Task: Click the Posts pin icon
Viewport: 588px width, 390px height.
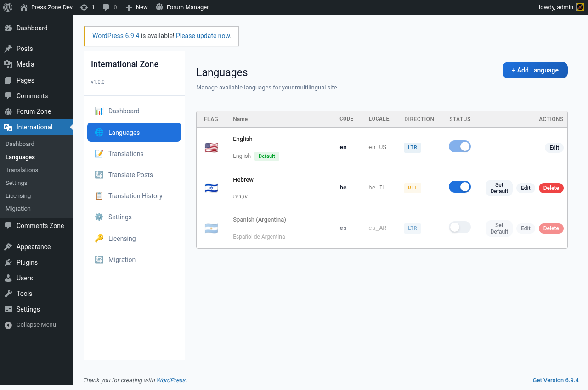Action: click(8, 49)
